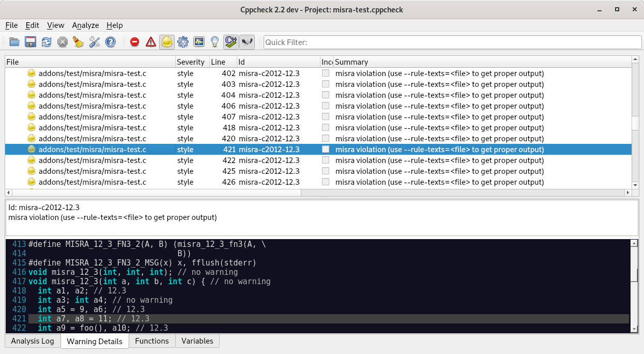Screen dimensions: 644x354
Task: Click the helmet icon on line 402 row
Action: [32, 73]
